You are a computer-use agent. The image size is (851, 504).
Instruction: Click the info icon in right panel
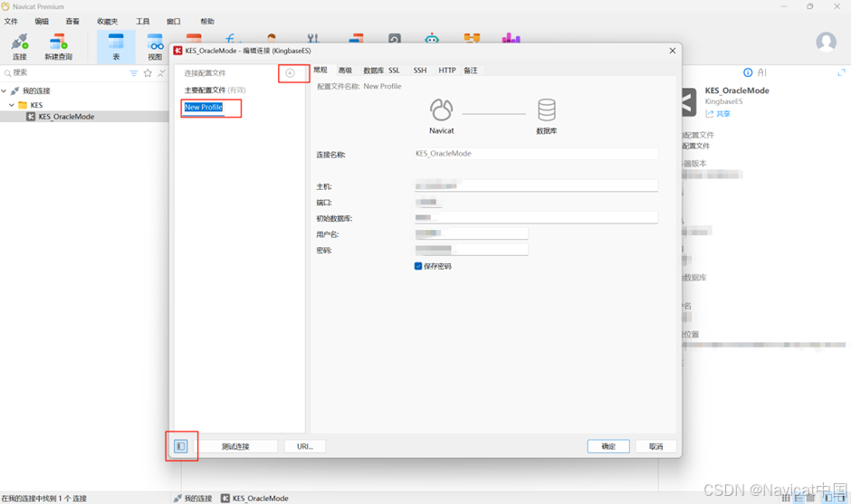748,72
